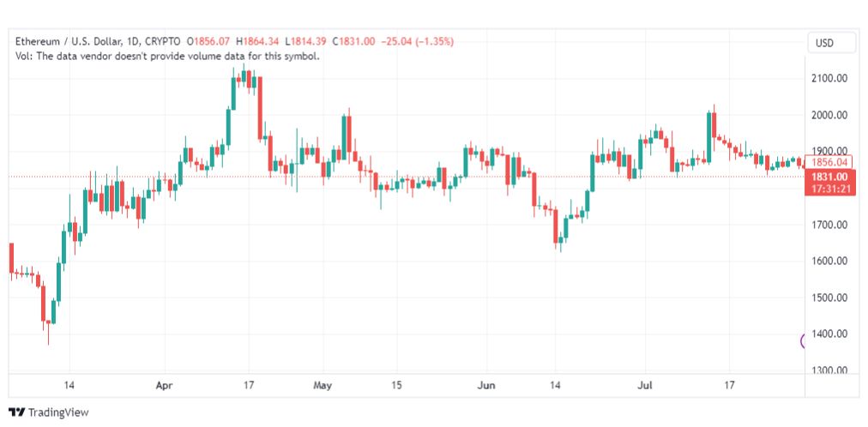Select the volume data notice text

[167, 56]
